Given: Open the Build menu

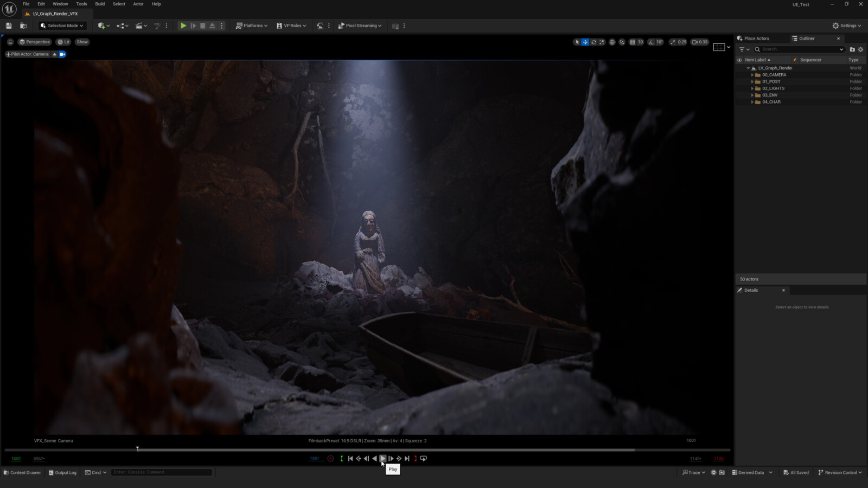Looking at the screenshot, I should [100, 4].
